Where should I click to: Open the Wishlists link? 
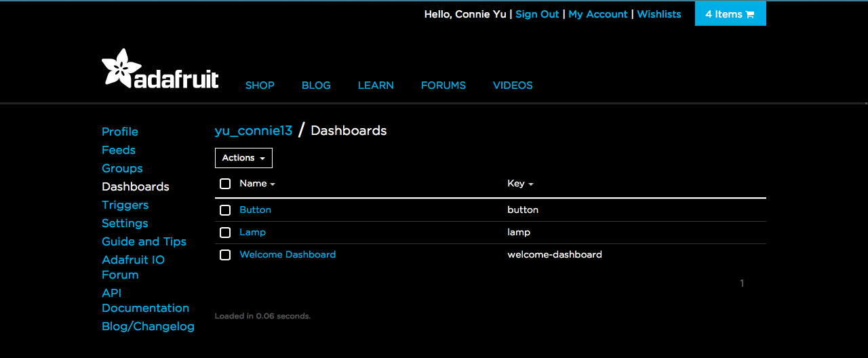[659, 14]
